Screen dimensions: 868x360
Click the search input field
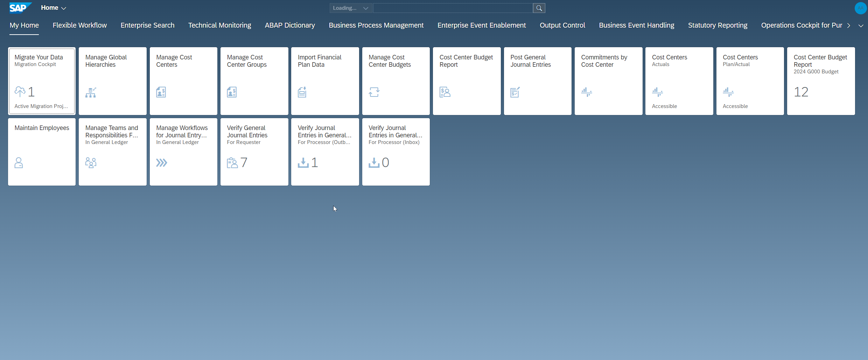pos(453,8)
